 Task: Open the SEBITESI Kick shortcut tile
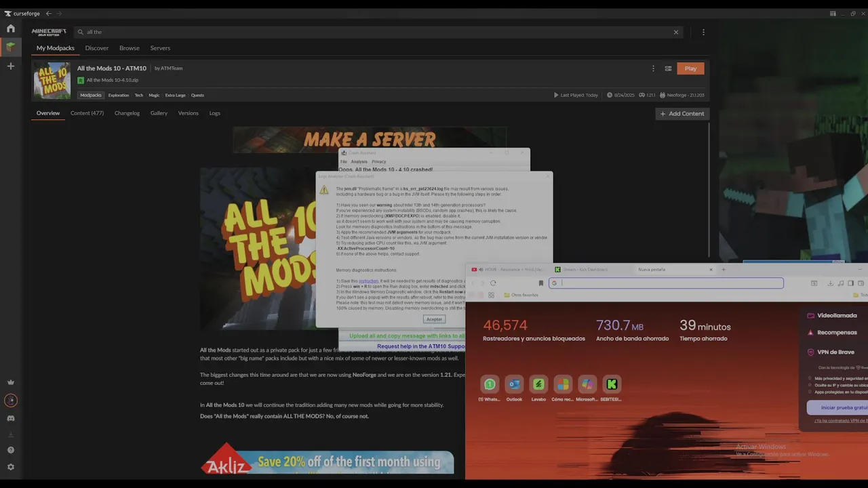(x=612, y=389)
